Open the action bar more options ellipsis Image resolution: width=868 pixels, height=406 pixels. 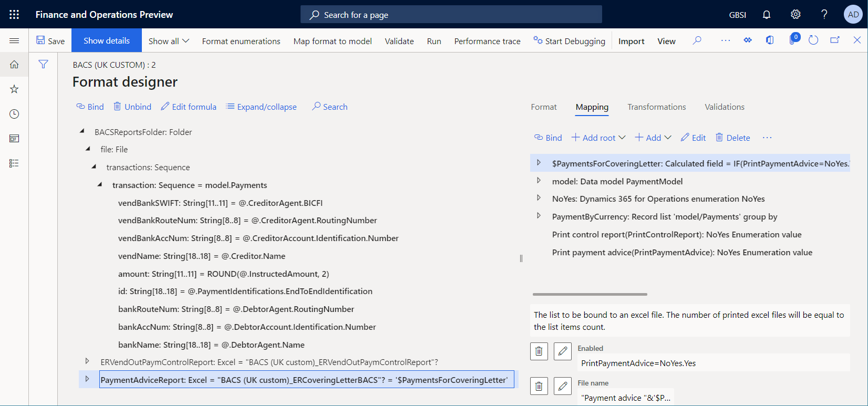coord(725,40)
